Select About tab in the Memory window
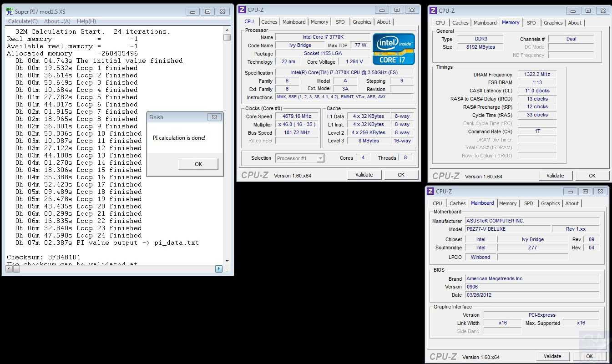This screenshot has height=364, width=612. [575, 23]
